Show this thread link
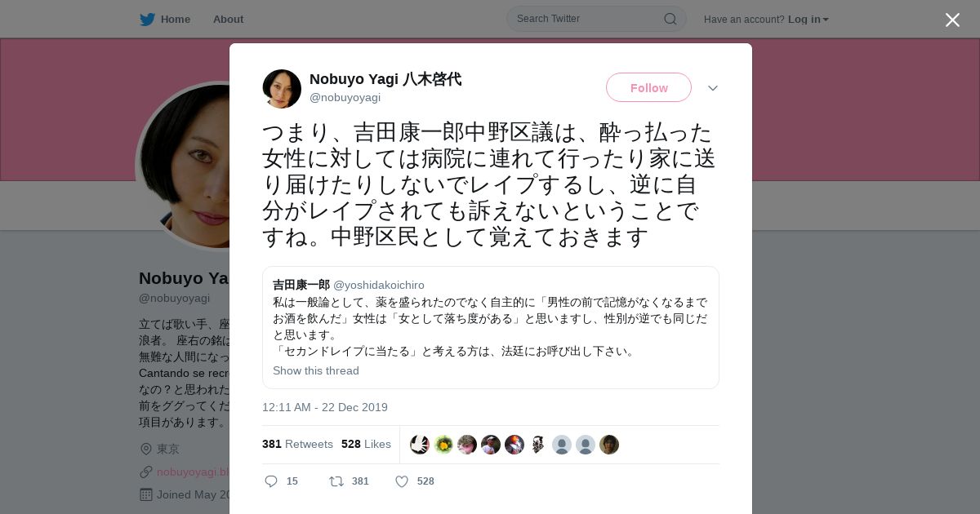980x514 pixels. pos(316,370)
